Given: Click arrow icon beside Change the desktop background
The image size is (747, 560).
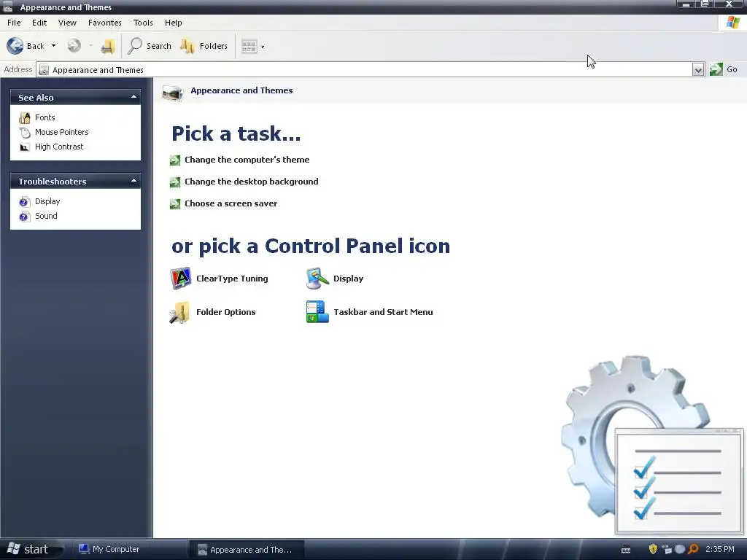Looking at the screenshot, I should coord(175,182).
